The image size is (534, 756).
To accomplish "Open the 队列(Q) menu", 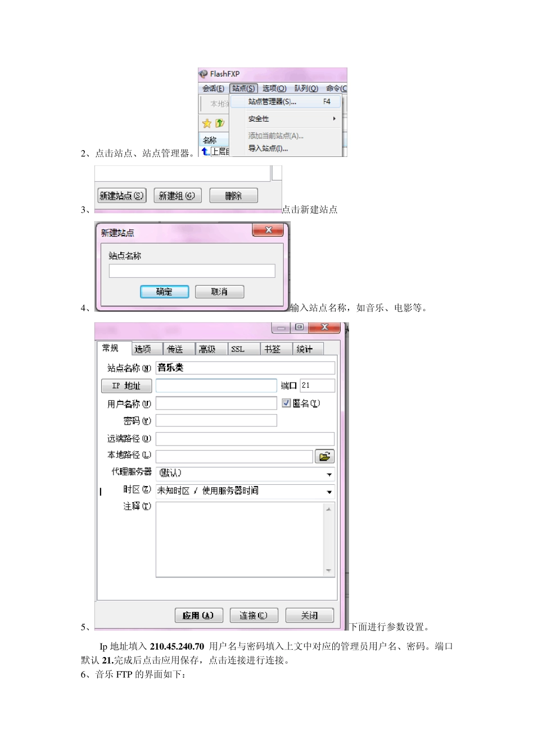I will click(x=306, y=88).
